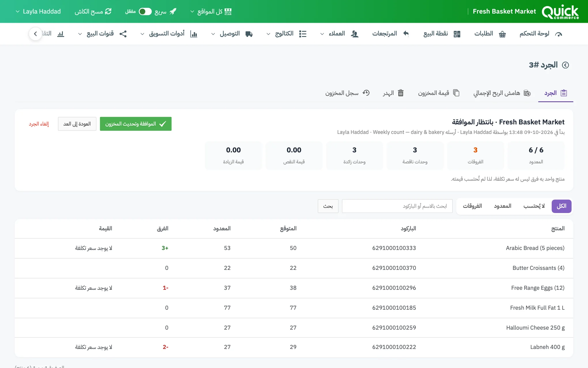Image resolution: width=588 pixels, height=368 pixels.
Task: Click the delivery truck icon (التوصيل)
Action: [249, 34]
